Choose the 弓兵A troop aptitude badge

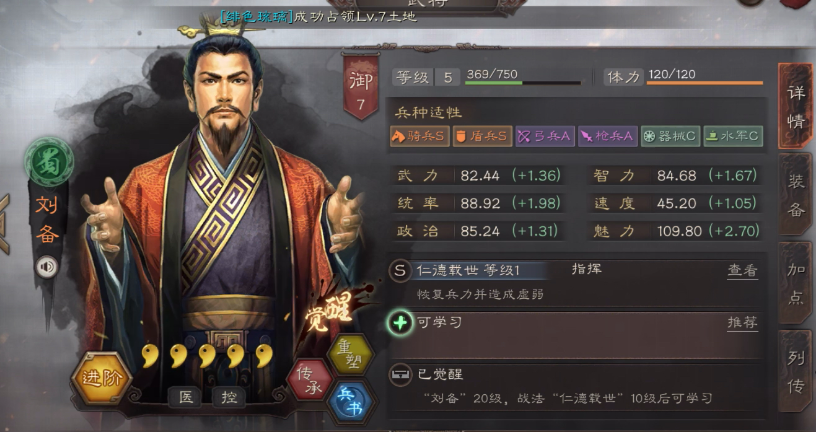(x=545, y=136)
